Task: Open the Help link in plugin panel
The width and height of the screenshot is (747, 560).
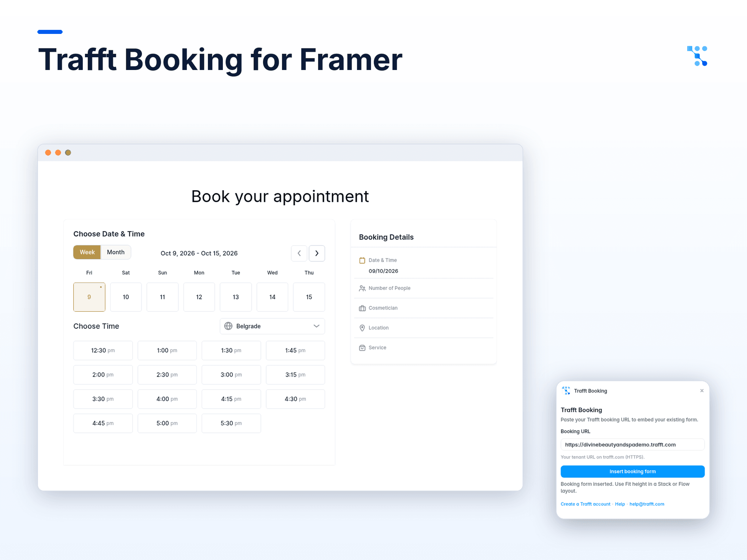Action: coord(620,504)
